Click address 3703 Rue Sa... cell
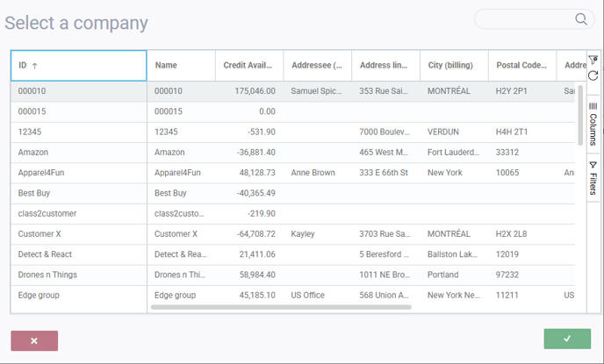604x364 pixels. point(385,234)
